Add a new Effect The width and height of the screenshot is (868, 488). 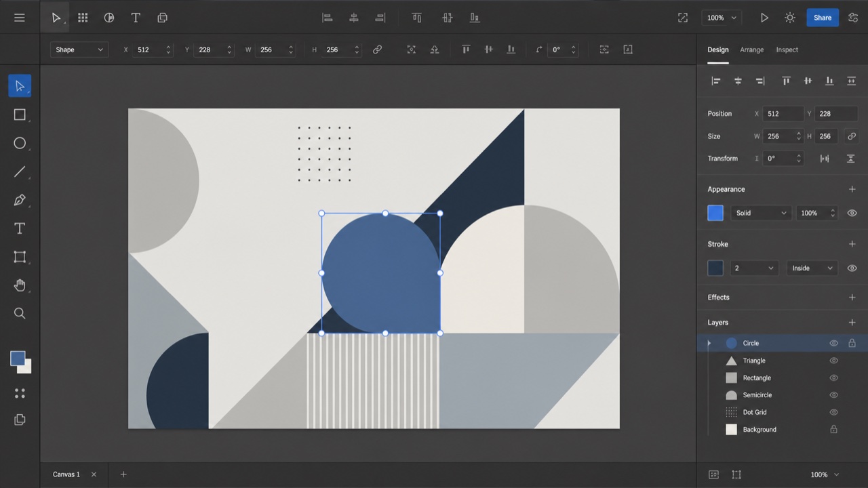pyautogui.click(x=852, y=297)
